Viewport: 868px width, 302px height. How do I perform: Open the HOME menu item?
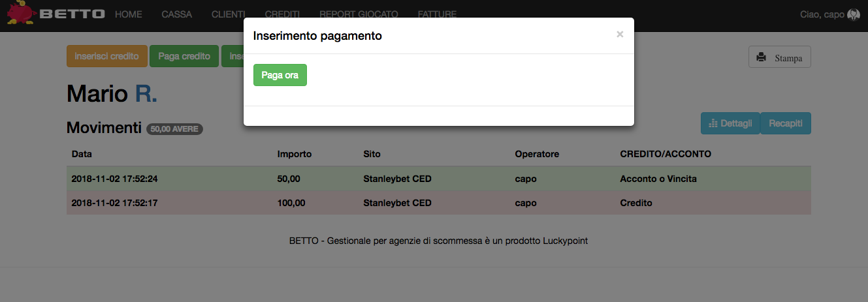(x=128, y=14)
